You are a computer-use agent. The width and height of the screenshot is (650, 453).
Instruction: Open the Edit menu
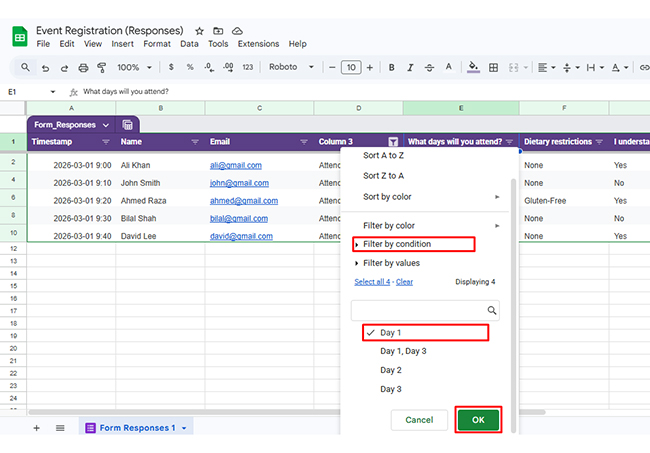[67, 44]
